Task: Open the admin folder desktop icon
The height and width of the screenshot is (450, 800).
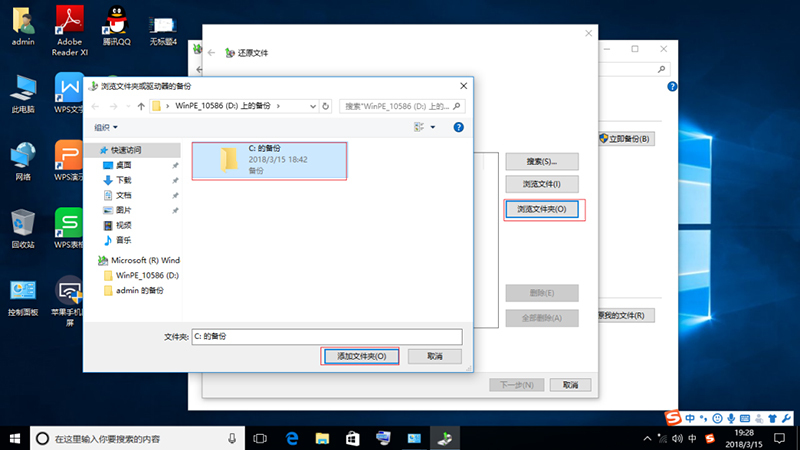Action: click(x=23, y=26)
